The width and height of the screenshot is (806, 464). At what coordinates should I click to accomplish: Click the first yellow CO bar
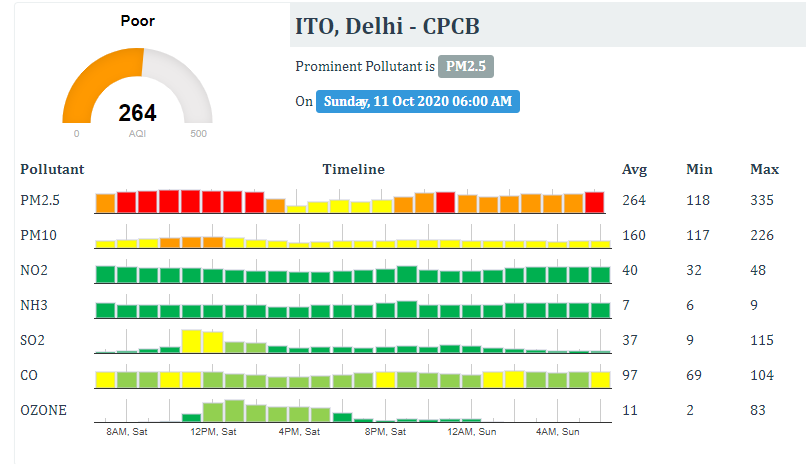coord(105,380)
